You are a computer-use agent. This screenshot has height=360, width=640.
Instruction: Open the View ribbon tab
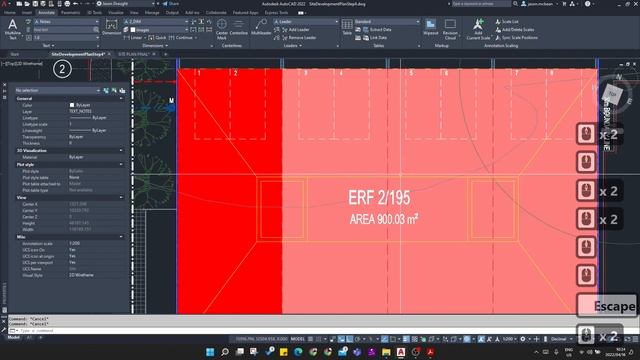134,13
